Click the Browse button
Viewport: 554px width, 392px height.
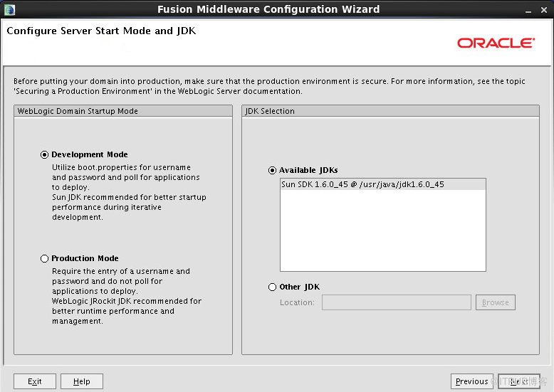pos(496,302)
